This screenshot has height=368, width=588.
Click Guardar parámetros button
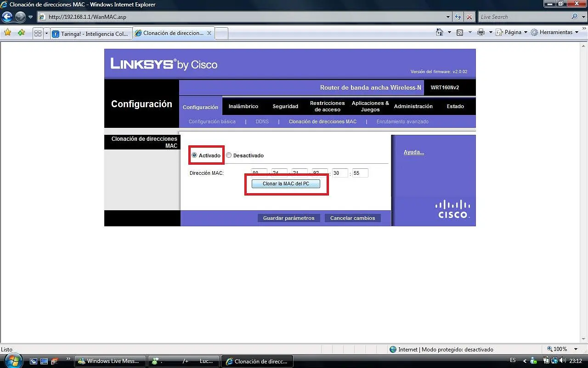(x=289, y=218)
